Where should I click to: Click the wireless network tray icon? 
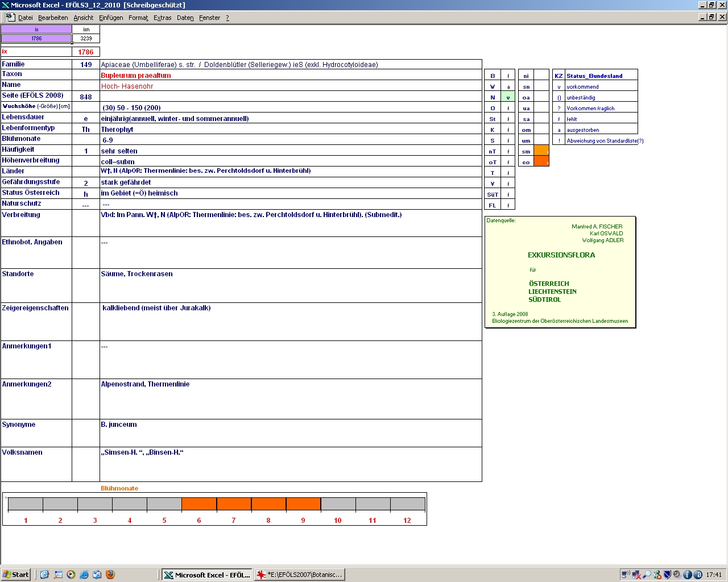pos(626,575)
